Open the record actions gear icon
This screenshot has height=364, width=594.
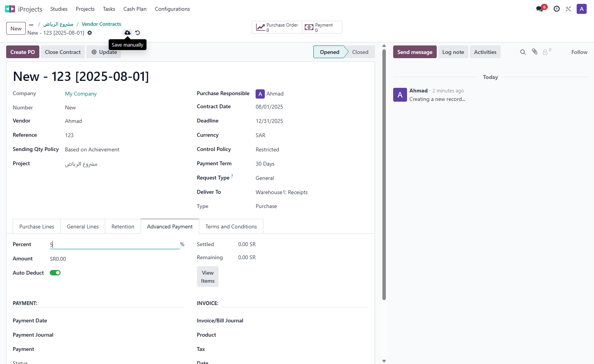(x=90, y=33)
